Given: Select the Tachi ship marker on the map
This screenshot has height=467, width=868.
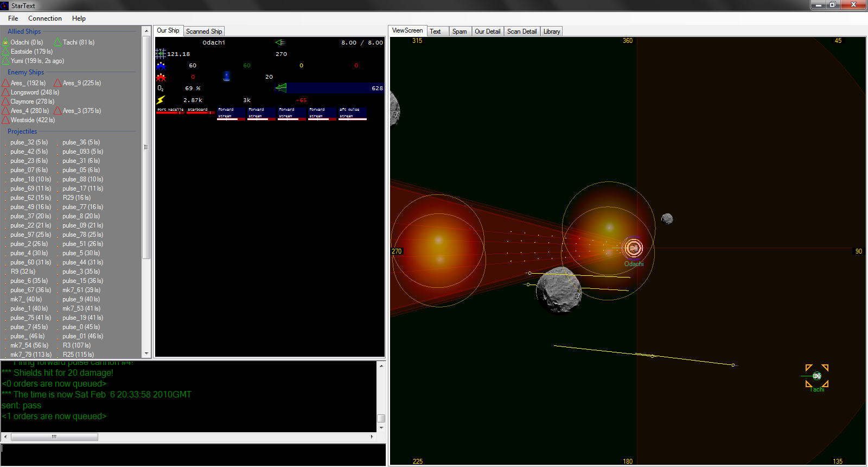Looking at the screenshot, I should coord(816,376).
